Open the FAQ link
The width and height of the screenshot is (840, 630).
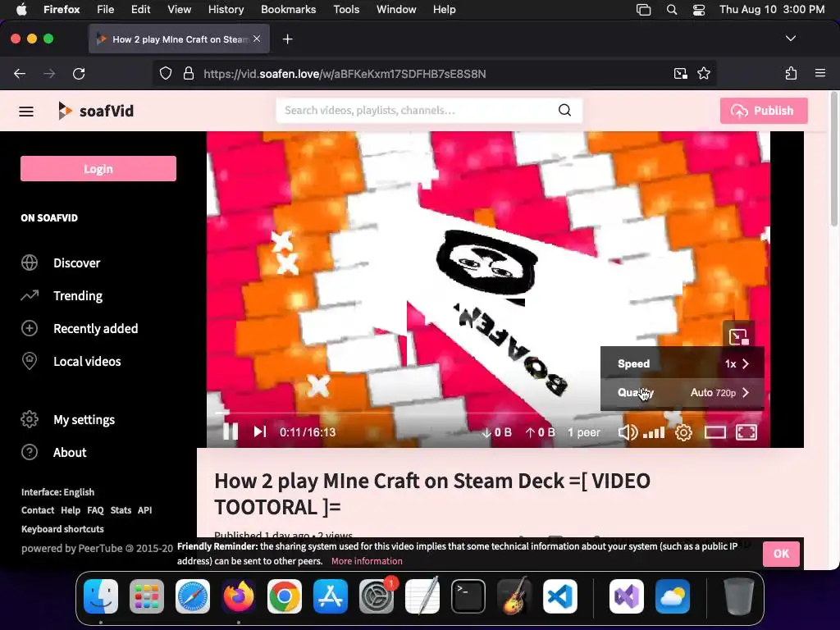95,510
